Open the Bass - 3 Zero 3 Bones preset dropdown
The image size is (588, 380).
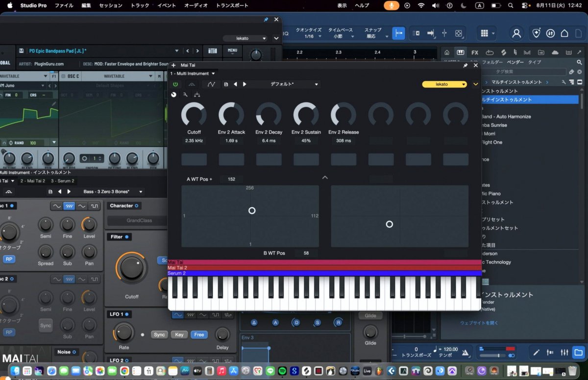[113, 191]
